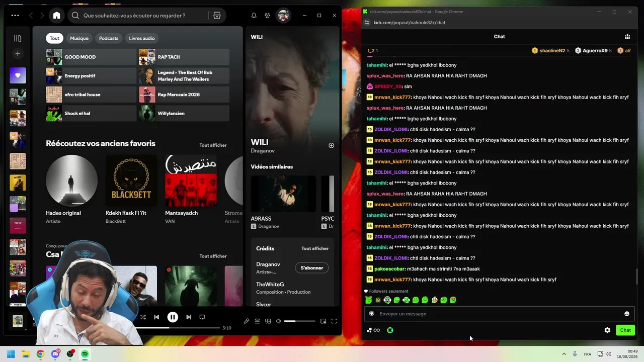Click Tout afficher in the Crédits section
The image size is (644, 362).
[315, 248]
